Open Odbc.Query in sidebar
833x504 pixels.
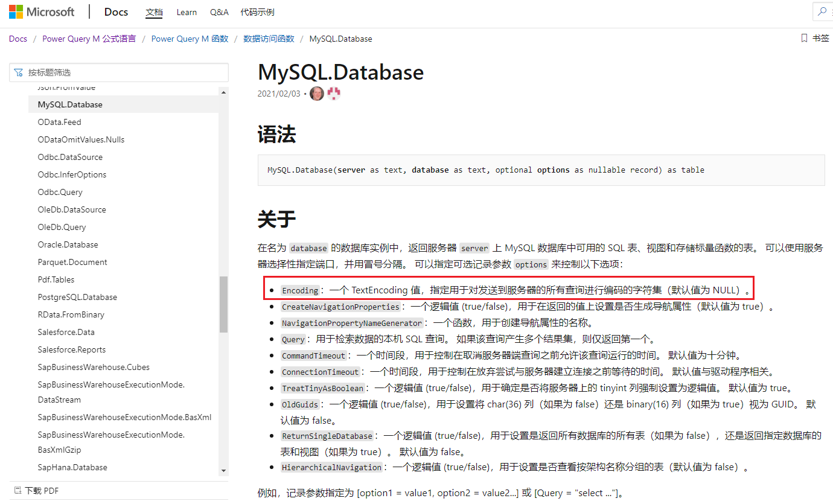[60, 192]
